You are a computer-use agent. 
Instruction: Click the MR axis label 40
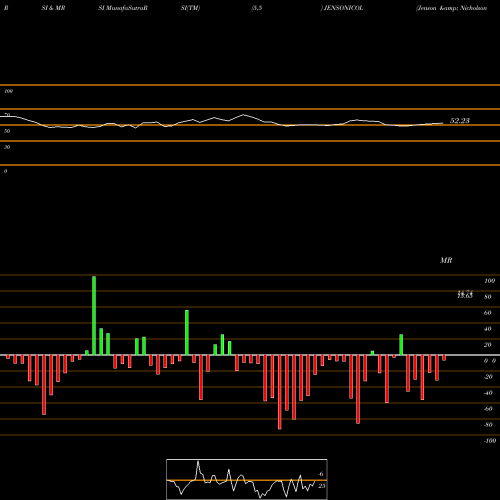488,329
